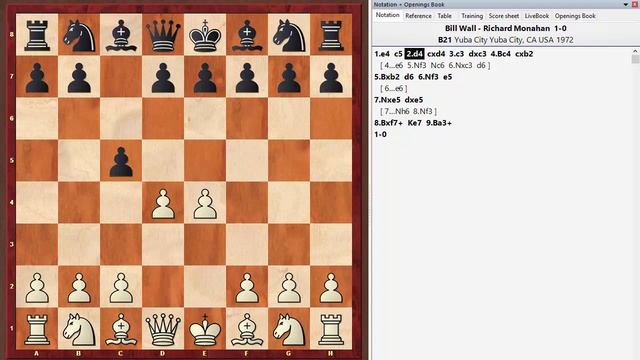Jump to move 8.Bxf7+
This screenshot has width=640, height=360.
click(389, 123)
